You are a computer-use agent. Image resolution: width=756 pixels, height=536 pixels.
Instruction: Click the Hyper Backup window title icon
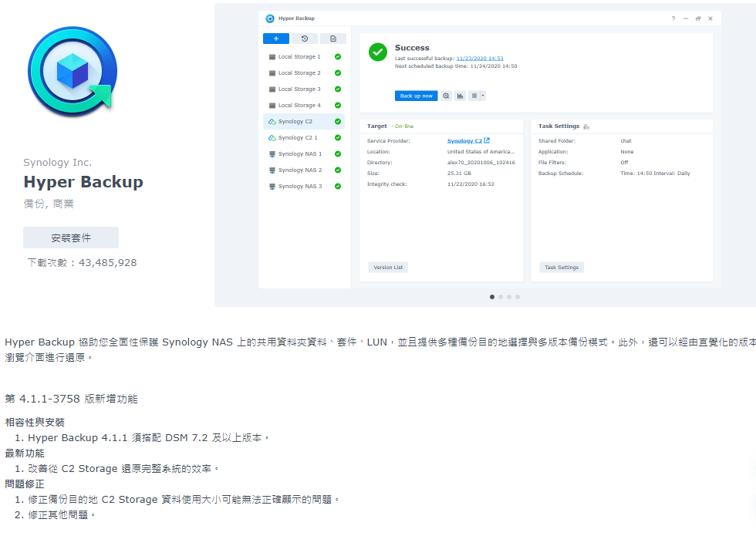tap(270, 19)
